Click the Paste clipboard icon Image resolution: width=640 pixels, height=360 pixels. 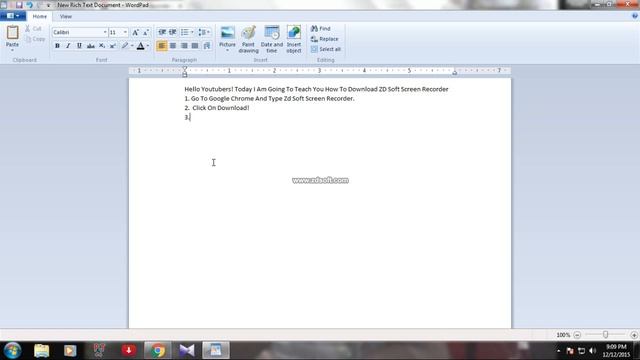point(12,33)
